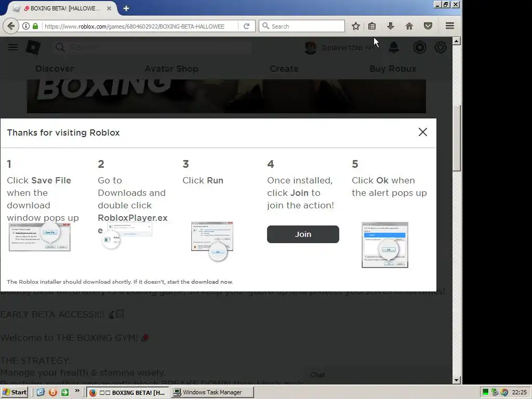Click the Roblox logo
This screenshot has width=532, height=399.
(x=33, y=47)
